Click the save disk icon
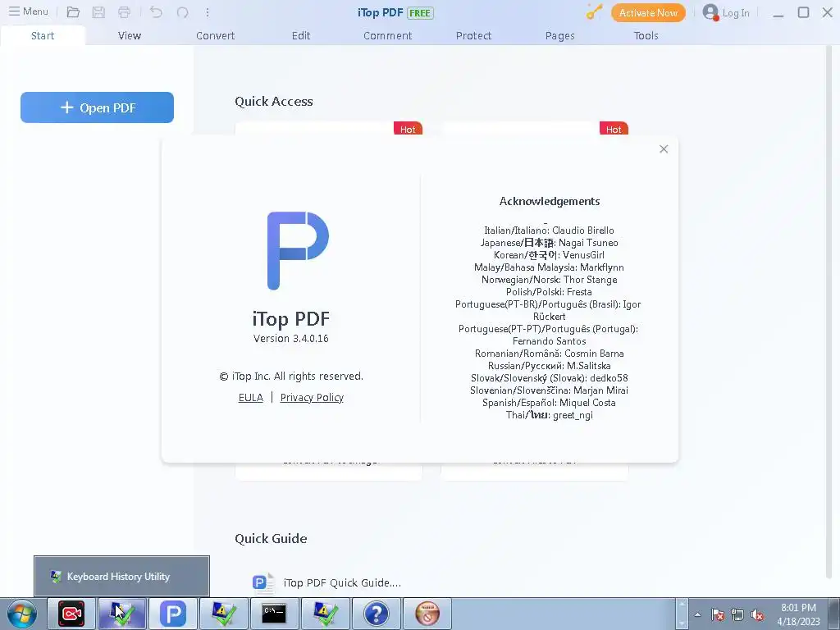Viewport: 840px width, 630px height. (x=98, y=11)
